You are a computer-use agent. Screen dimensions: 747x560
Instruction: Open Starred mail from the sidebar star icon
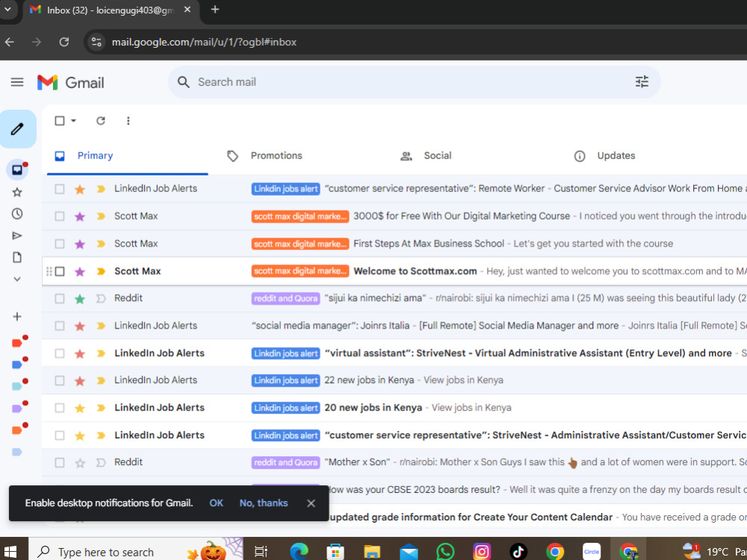point(17,193)
